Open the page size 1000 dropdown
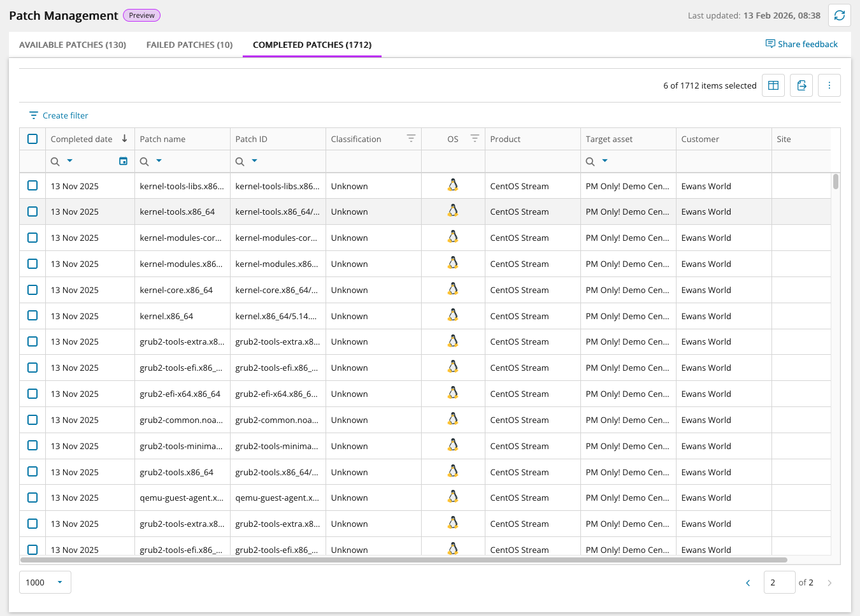 (45, 582)
